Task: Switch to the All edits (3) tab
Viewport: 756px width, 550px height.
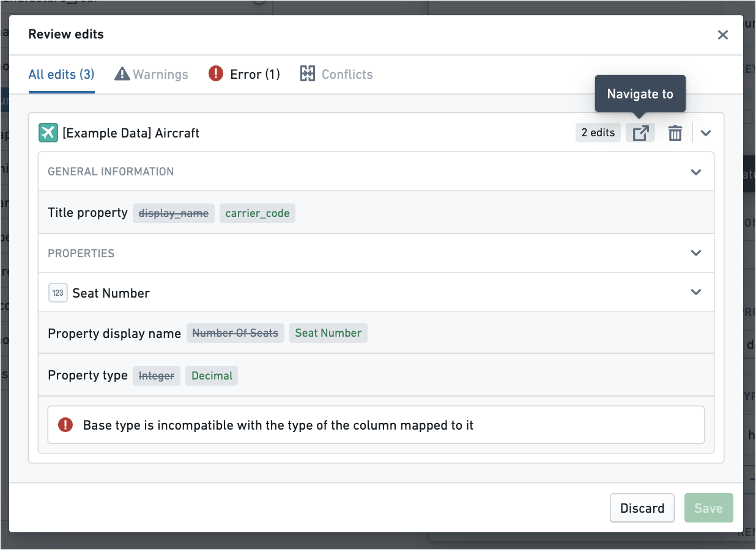Action: 62,75
